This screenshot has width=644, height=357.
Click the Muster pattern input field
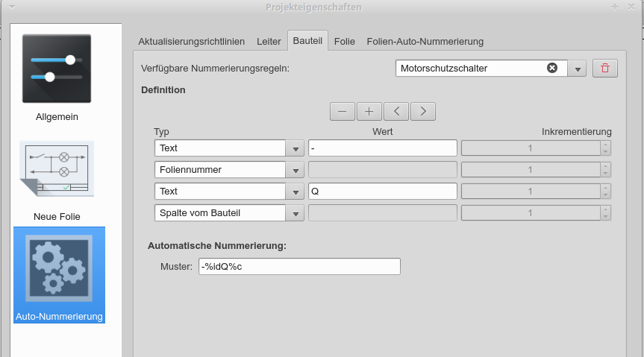pos(299,267)
